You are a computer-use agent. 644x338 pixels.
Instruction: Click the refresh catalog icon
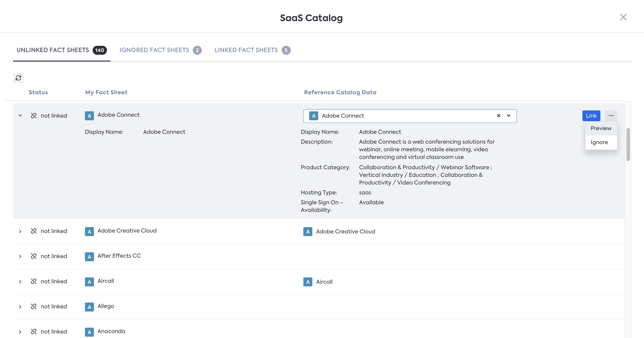18,78
